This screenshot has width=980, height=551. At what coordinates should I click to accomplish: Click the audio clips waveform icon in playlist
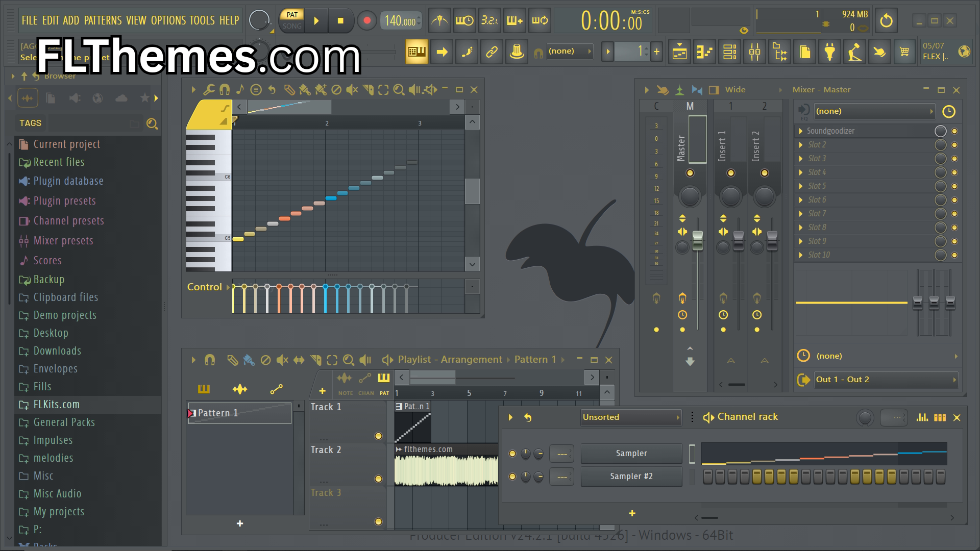pyautogui.click(x=240, y=389)
